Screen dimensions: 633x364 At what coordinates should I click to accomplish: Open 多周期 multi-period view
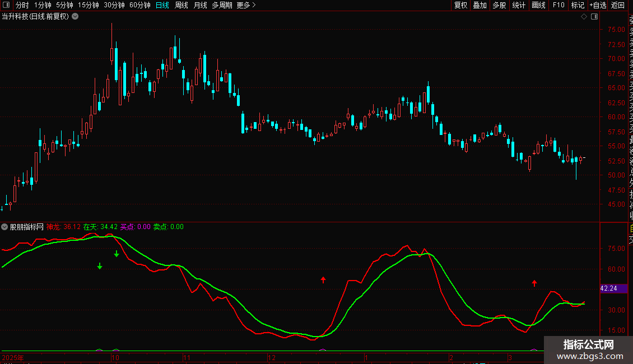pos(222,5)
